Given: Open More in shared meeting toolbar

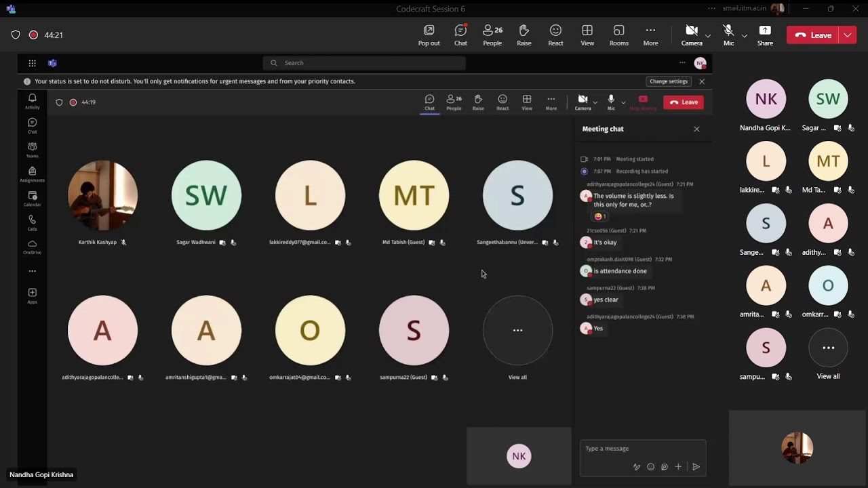Looking at the screenshot, I should pyautogui.click(x=551, y=102).
